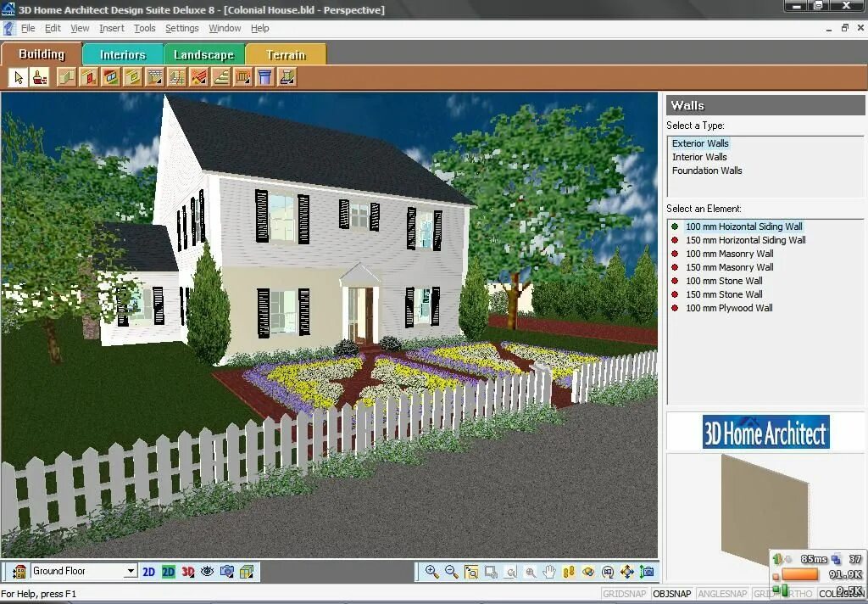Screen dimensions: 868x604
Task: Click the elevation camera icon at toolbar end
Action: click(647, 571)
